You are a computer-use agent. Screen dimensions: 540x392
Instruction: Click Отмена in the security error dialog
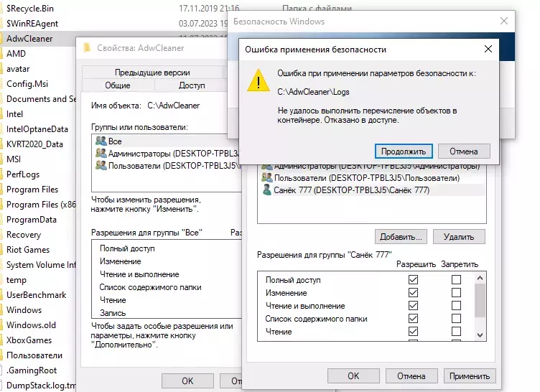464,151
